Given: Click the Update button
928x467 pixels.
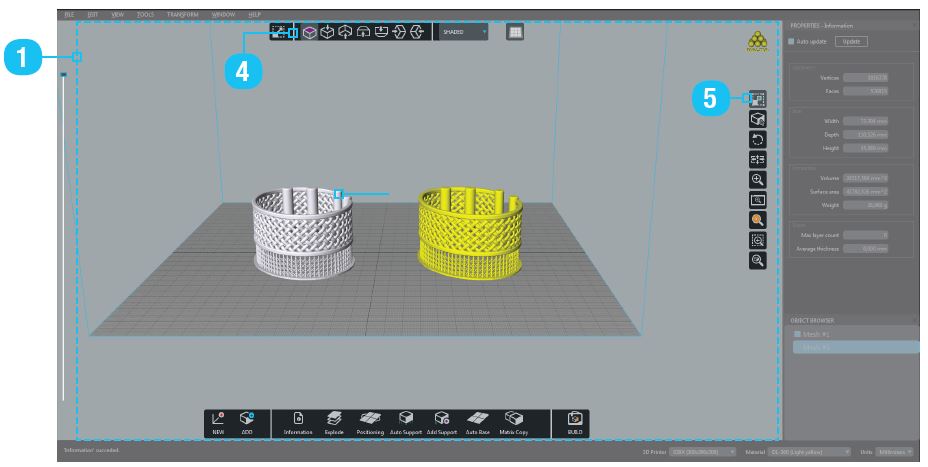Looking at the screenshot, I should tap(851, 41).
